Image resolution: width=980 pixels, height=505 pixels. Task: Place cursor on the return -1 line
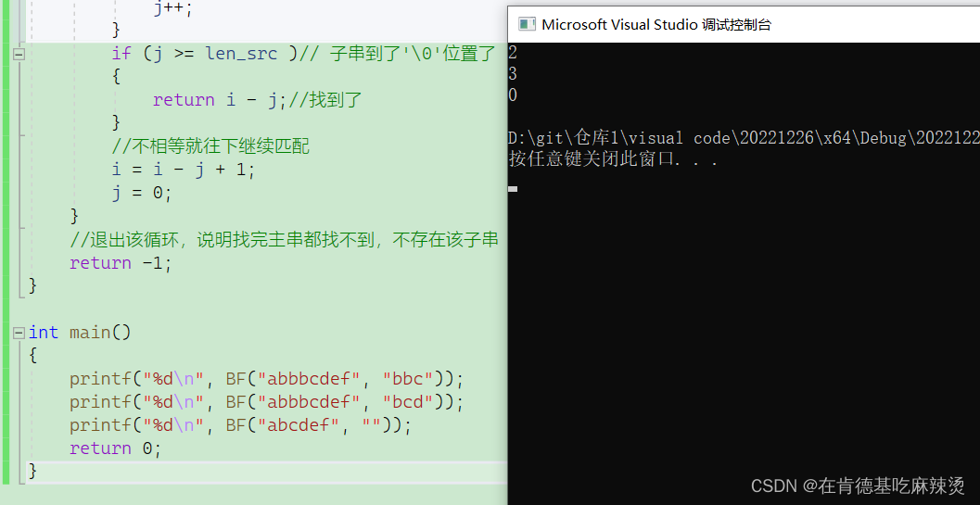(121, 263)
